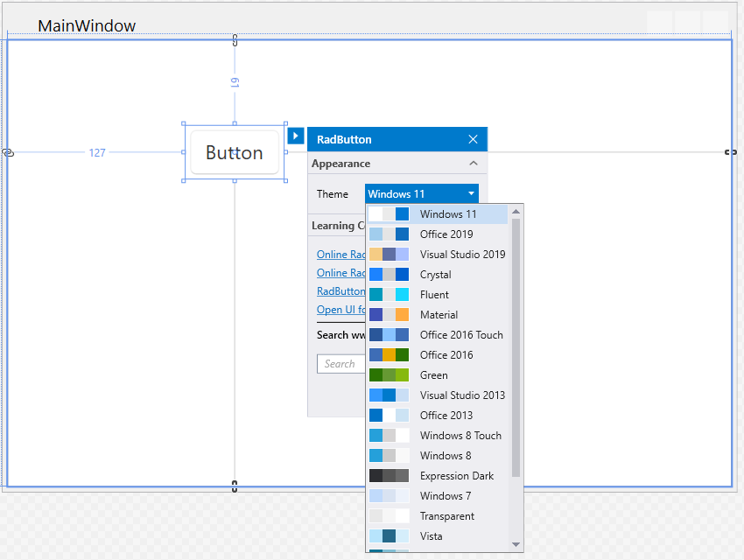The image size is (744, 560).
Task: Select the Windows 8 theme
Action: 438,456
